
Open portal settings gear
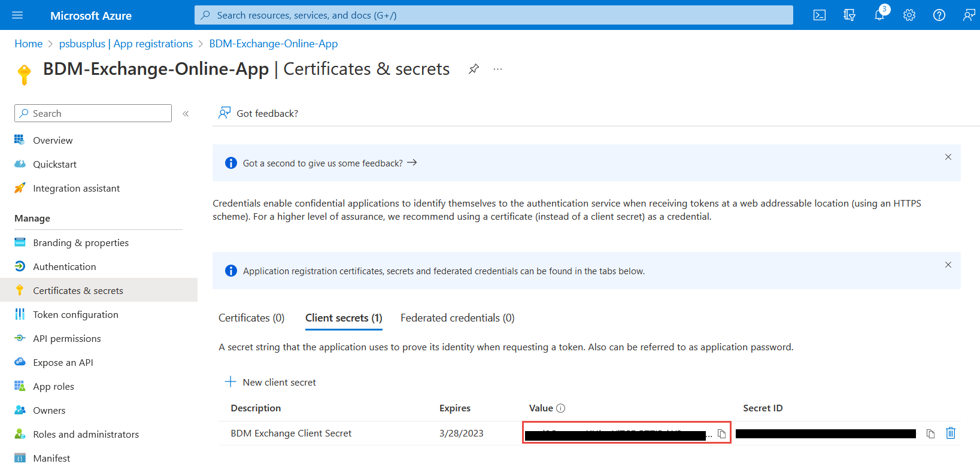(909, 16)
